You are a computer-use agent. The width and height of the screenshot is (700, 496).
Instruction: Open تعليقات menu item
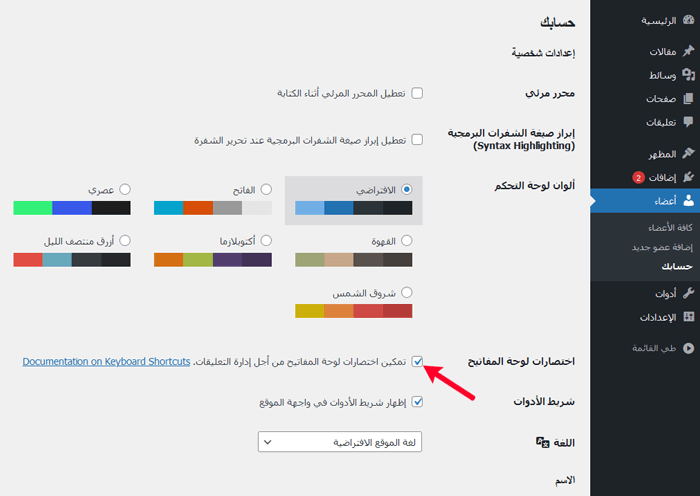pyautogui.click(x=645, y=122)
